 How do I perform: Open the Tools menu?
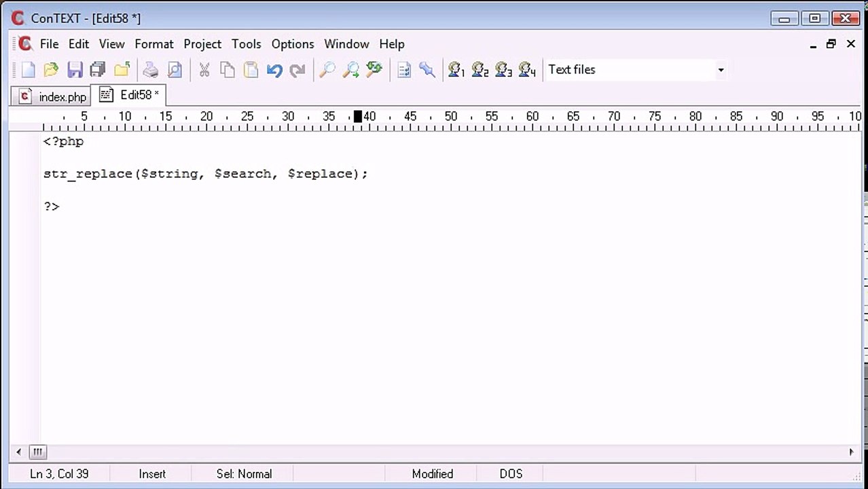tap(246, 43)
